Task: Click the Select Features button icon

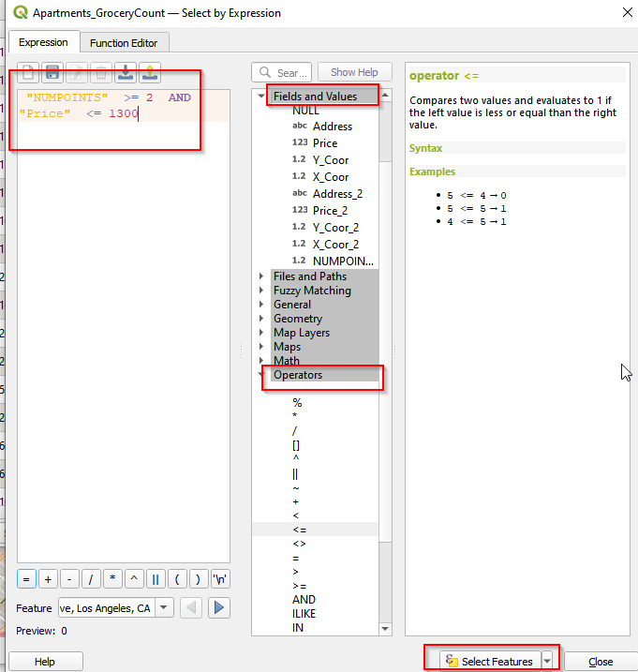Action: pos(452,661)
